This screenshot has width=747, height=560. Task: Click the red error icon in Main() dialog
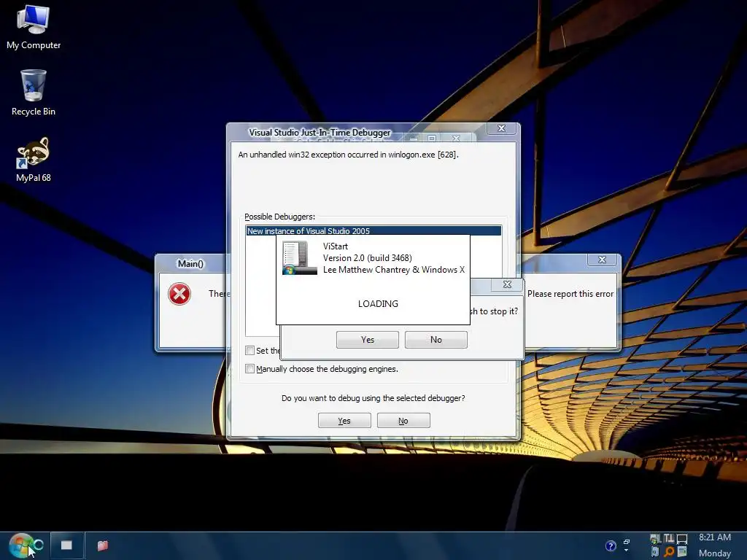179,294
